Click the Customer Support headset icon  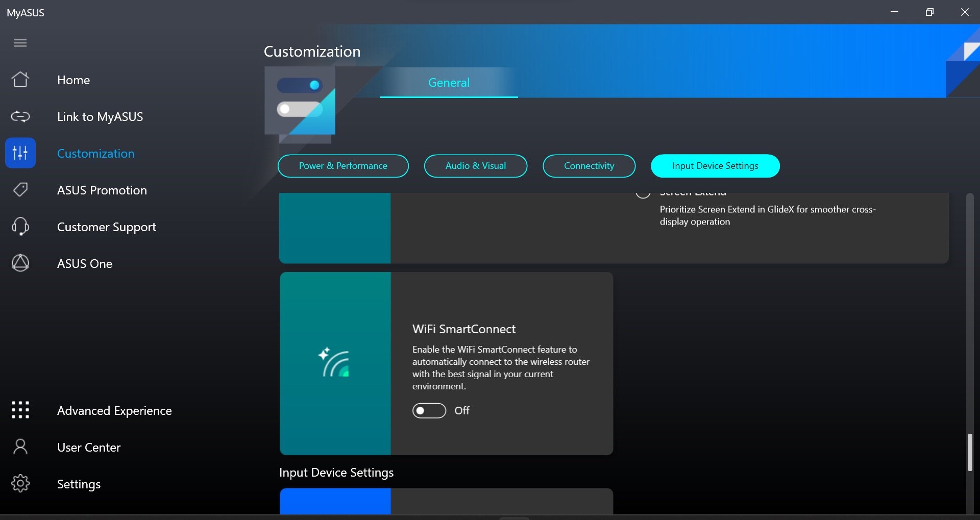point(20,227)
